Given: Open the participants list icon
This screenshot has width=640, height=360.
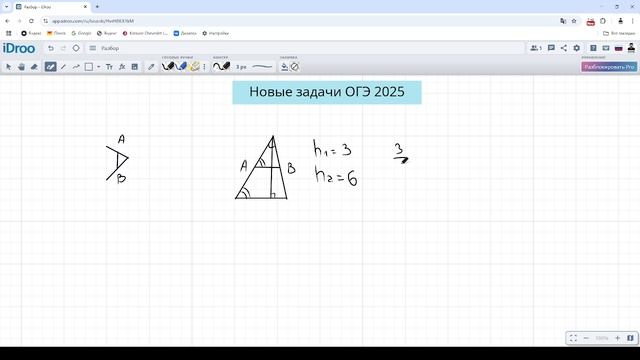Looking at the screenshot, I should pos(536,48).
